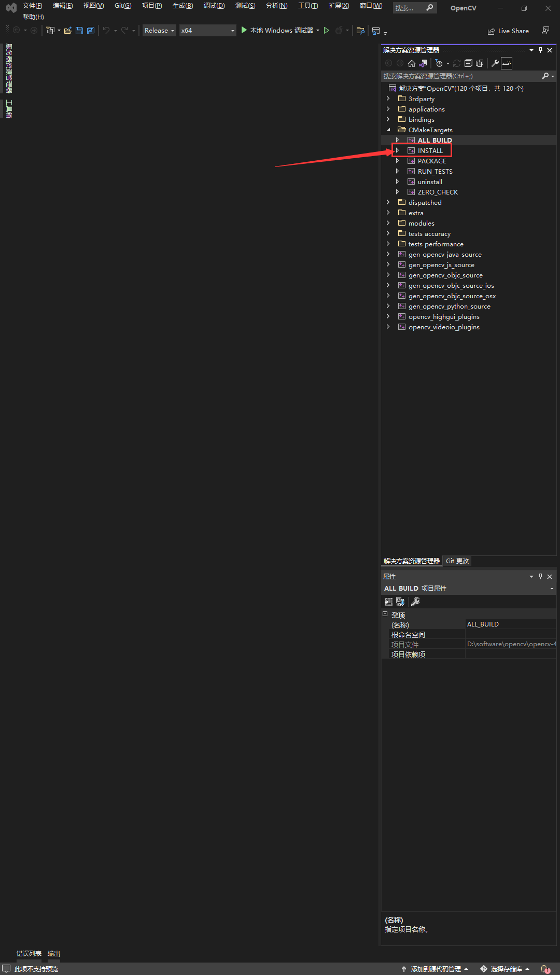Viewport: 560px width, 975px height.
Task: Expand the 3rdparty folder
Action: tap(388, 99)
